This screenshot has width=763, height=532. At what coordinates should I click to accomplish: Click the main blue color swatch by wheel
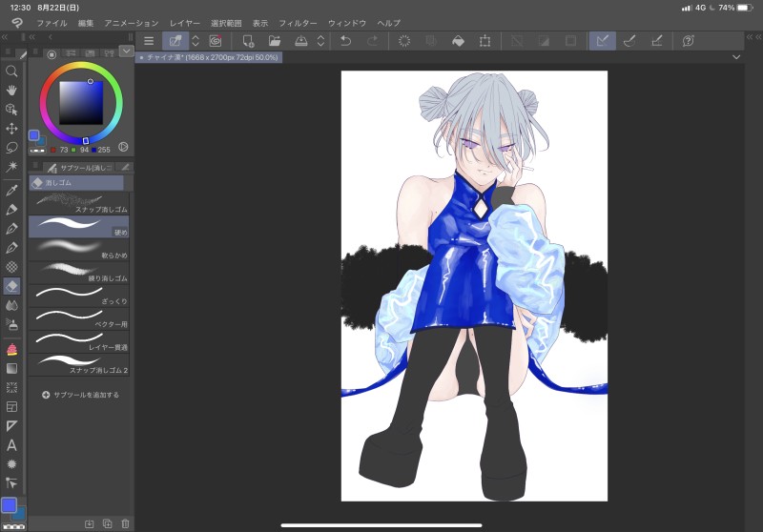33,134
